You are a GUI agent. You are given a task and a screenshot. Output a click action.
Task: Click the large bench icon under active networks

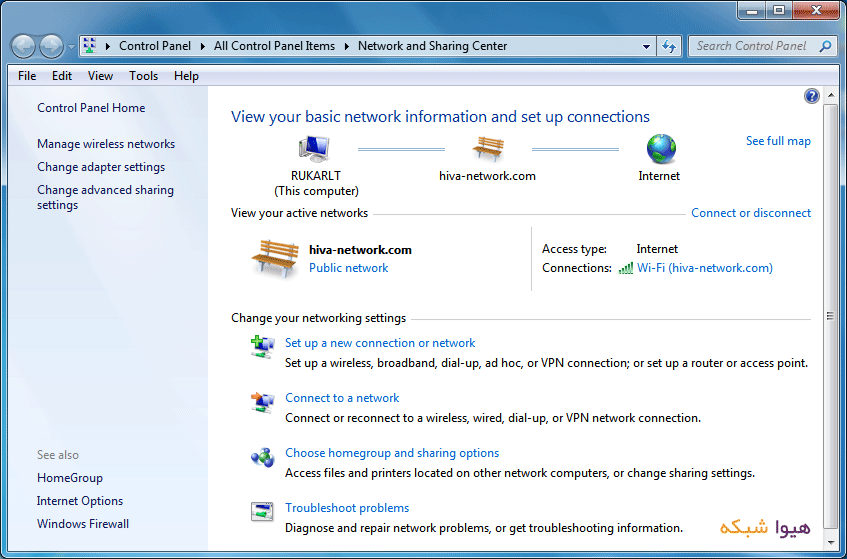(275, 257)
